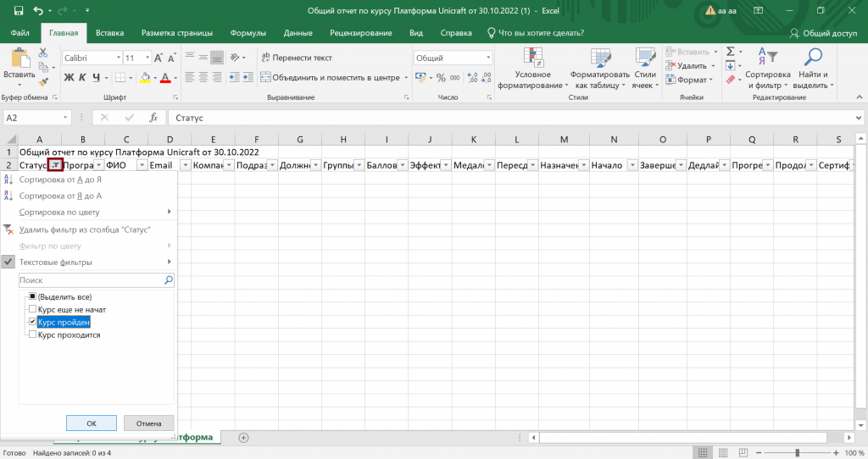
Task: Click the AutoSum sigma icon
Action: (731, 52)
